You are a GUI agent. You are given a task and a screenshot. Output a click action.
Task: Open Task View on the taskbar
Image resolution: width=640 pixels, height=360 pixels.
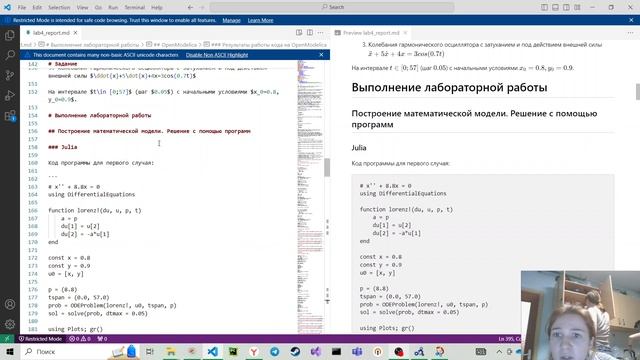coord(149,351)
